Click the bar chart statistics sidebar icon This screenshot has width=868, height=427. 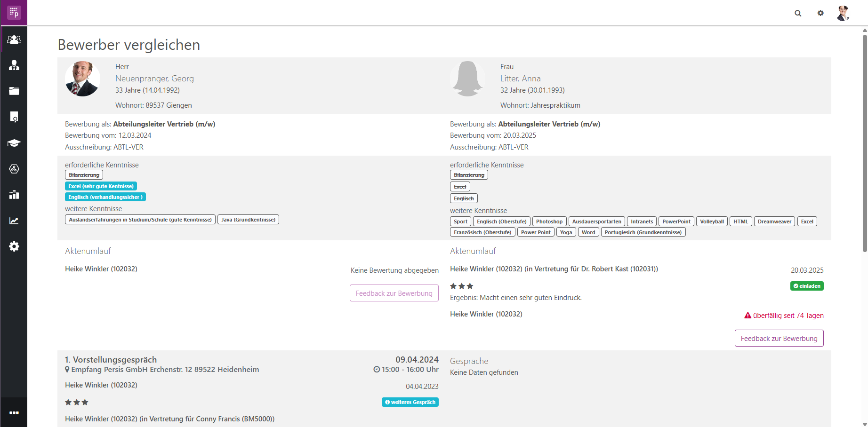tap(14, 195)
